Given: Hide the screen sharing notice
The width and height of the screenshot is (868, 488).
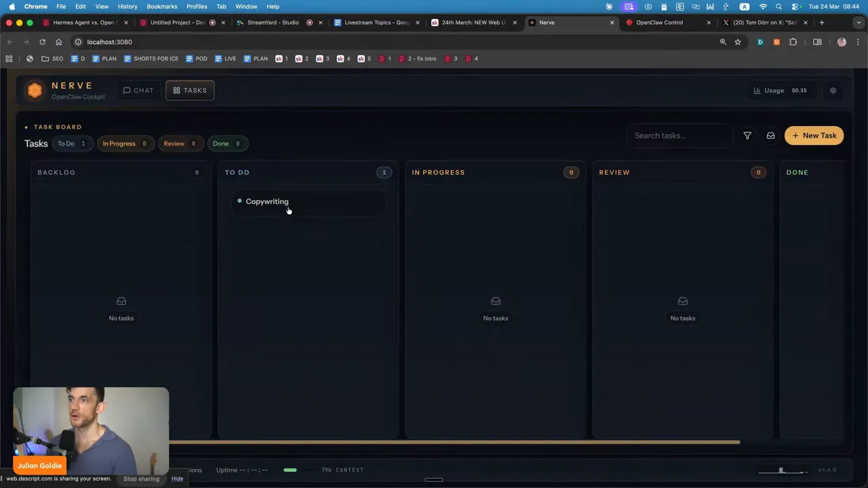Looking at the screenshot, I should click(177, 479).
